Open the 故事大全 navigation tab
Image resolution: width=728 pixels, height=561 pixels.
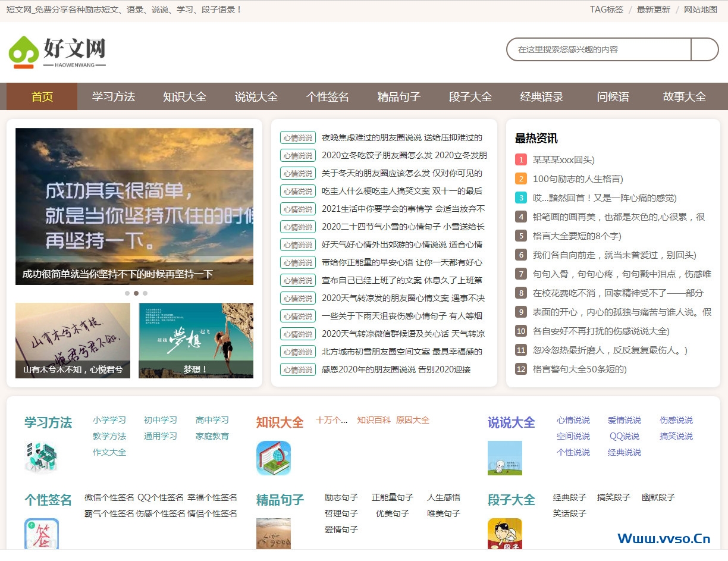(684, 96)
